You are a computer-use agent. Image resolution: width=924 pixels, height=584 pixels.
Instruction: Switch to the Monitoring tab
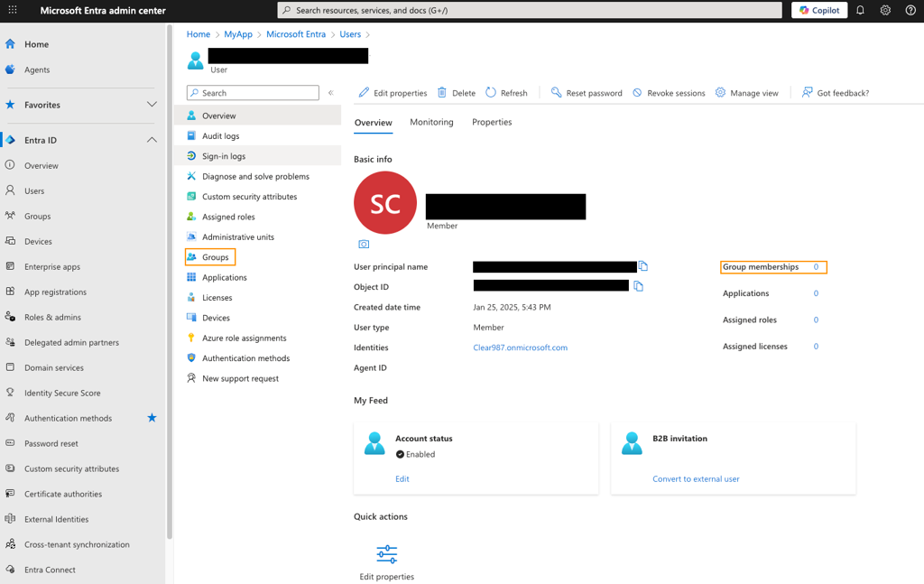pos(431,122)
